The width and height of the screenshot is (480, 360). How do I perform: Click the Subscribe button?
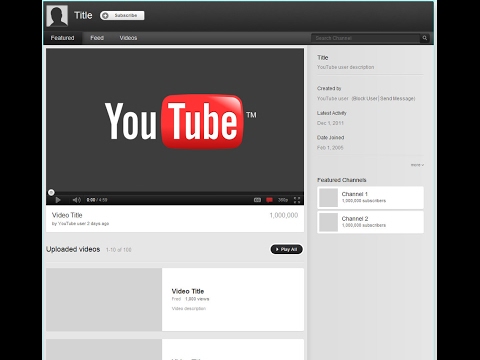tap(122, 15)
